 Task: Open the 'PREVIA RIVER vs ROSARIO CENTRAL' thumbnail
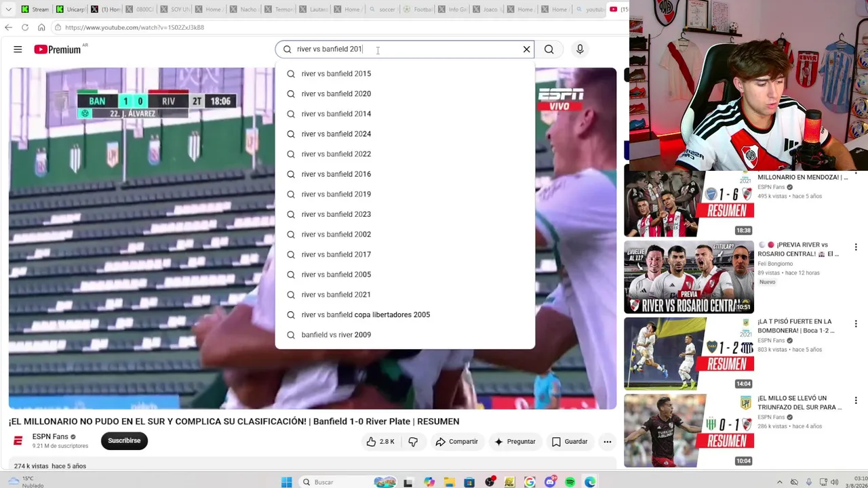pos(688,277)
